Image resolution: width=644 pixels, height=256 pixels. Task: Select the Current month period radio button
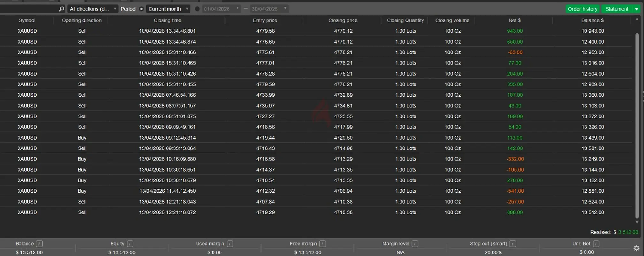[141, 9]
